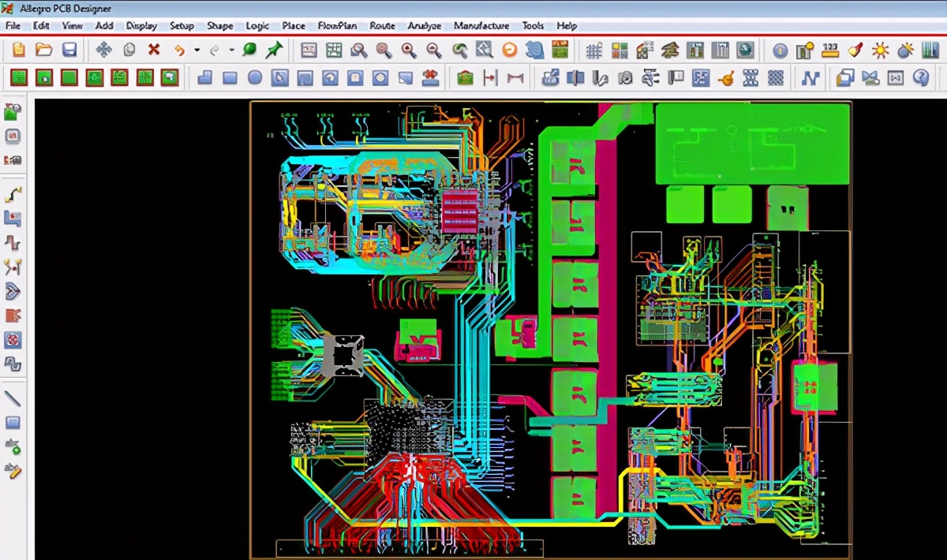
Task: Click the plain green square toolbar icon
Action: pos(69,77)
